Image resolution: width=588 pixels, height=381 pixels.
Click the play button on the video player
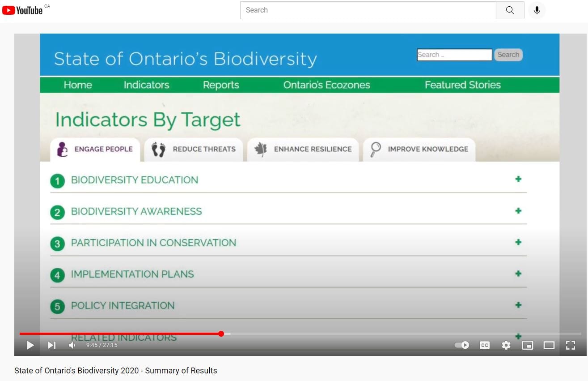30,345
